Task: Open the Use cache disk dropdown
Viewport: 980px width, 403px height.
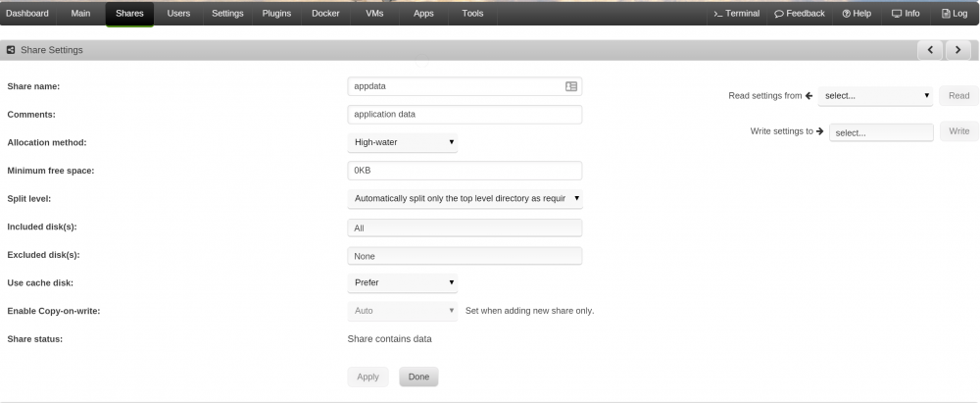Action: click(x=403, y=282)
